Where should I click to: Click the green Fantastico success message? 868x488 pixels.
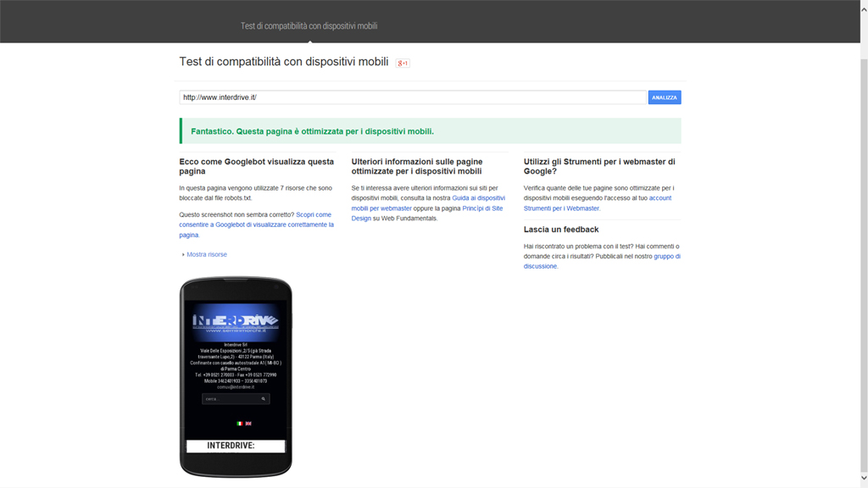(x=430, y=131)
